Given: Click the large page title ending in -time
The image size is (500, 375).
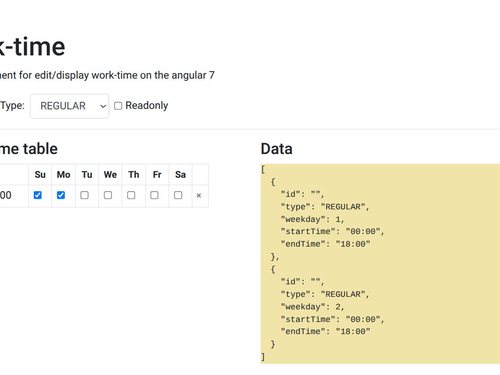Looking at the screenshot, I should 32,47.
